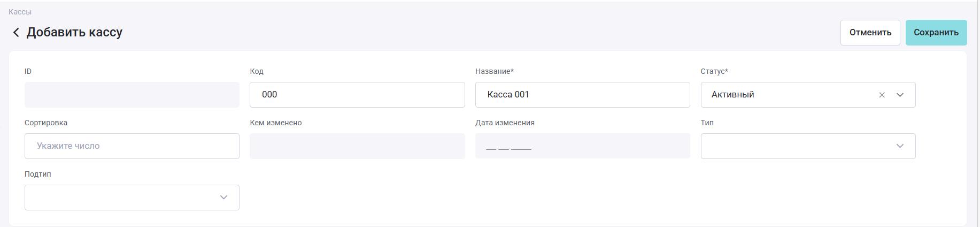Click the Статус* field label

click(714, 71)
